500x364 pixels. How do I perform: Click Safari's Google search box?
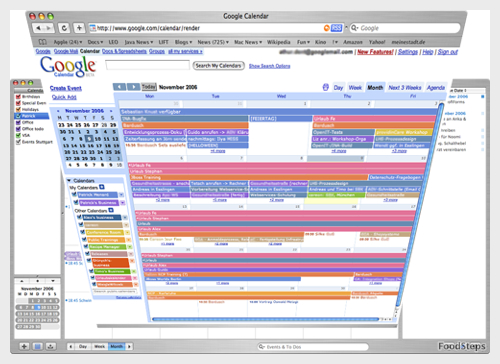click(x=405, y=28)
